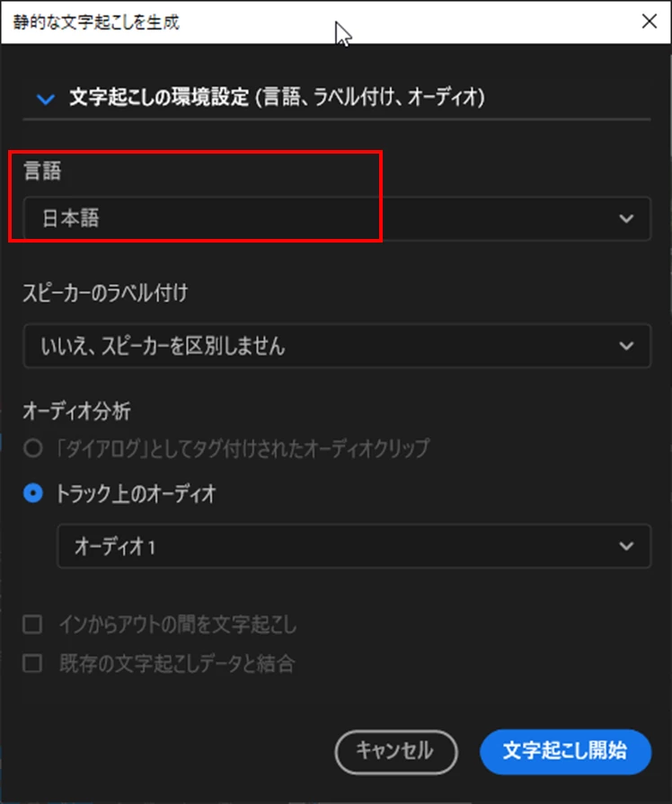Open the オーディオ 1 track dropdown

pyautogui.click(x=354, y=546)
